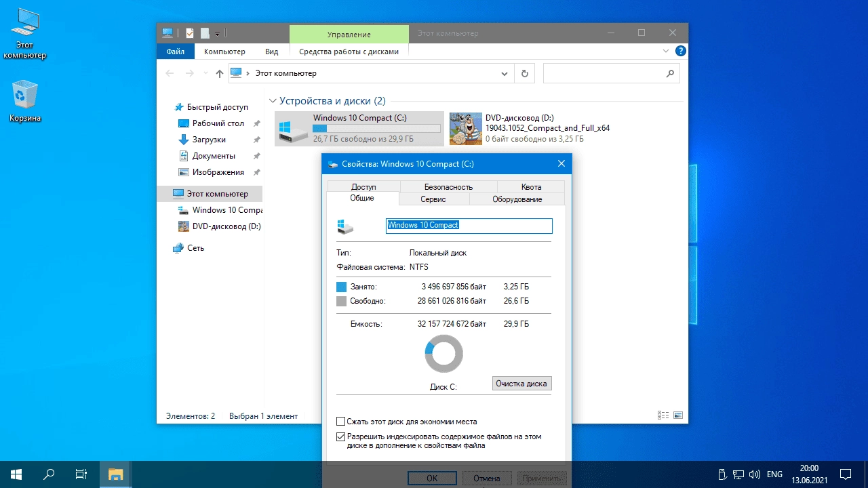This screenshot has width=868, height=488.
Task: Open the Файл menu
Action: [176, 52]
